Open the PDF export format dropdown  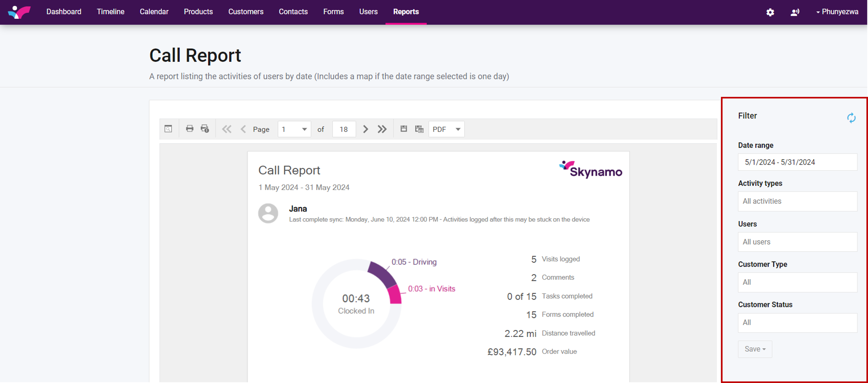[446, 129]
